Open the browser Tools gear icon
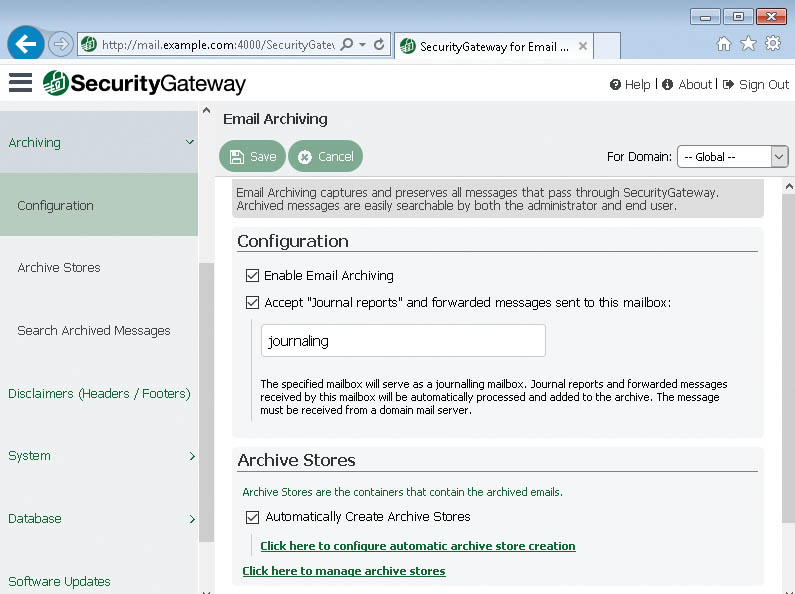 point(773,44)
